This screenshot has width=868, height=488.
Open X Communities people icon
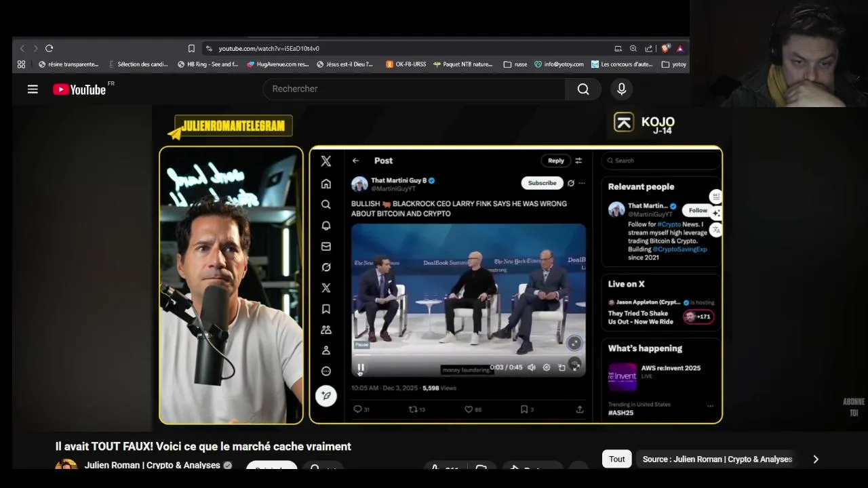[326, 330]
